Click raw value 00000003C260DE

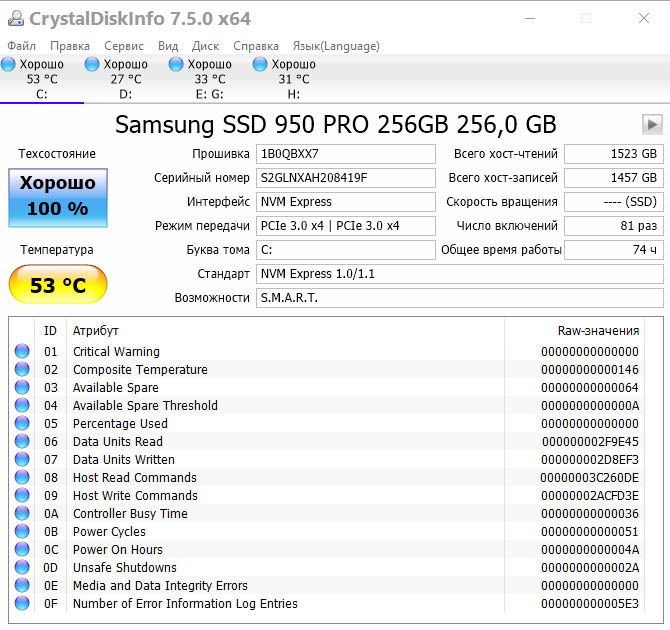[590, 477]
